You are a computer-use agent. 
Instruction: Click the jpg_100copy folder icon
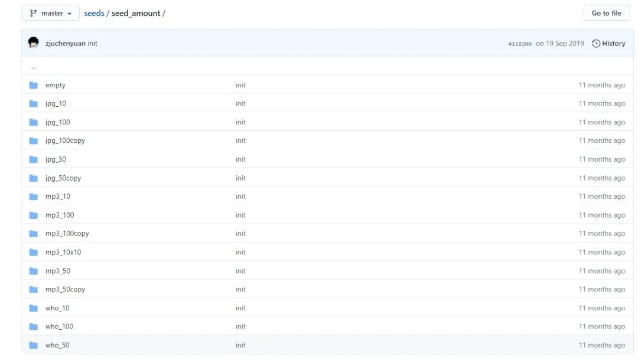34,141
